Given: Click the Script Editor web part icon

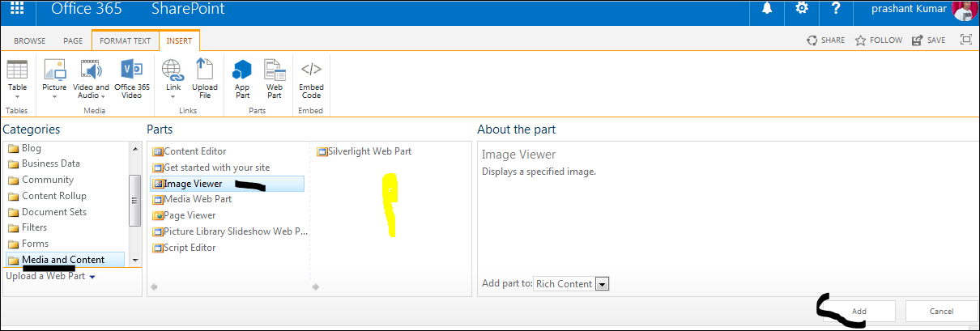Looking at the screenshot, I should [x=158, y=248].
